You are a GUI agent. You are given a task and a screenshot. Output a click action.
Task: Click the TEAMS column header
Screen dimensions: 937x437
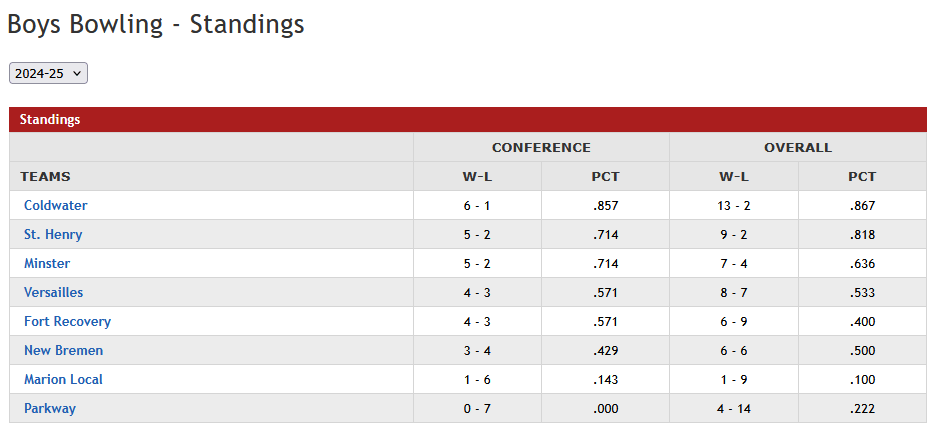point(45,176)
